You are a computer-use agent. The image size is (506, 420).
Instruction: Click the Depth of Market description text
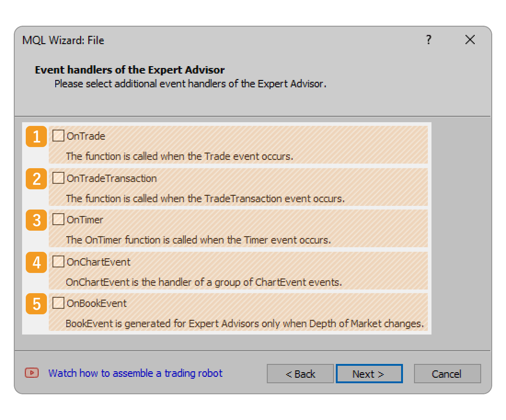click(244, 324)
